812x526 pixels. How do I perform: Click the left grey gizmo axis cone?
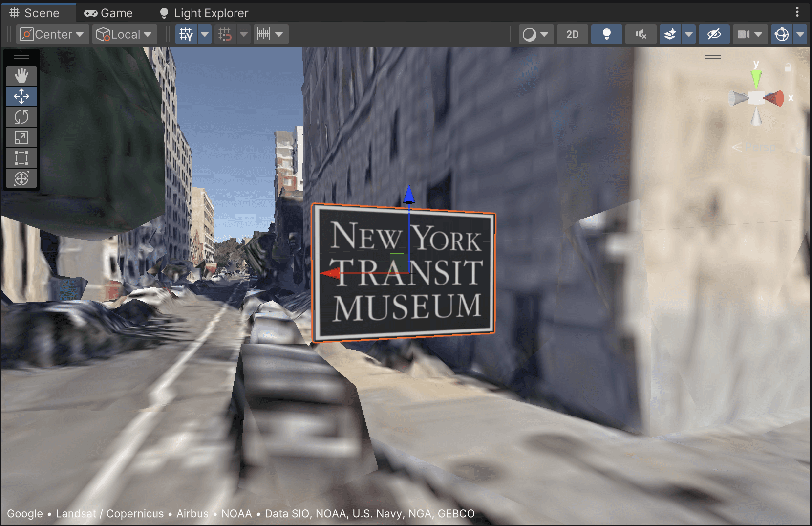pos(738,98)
